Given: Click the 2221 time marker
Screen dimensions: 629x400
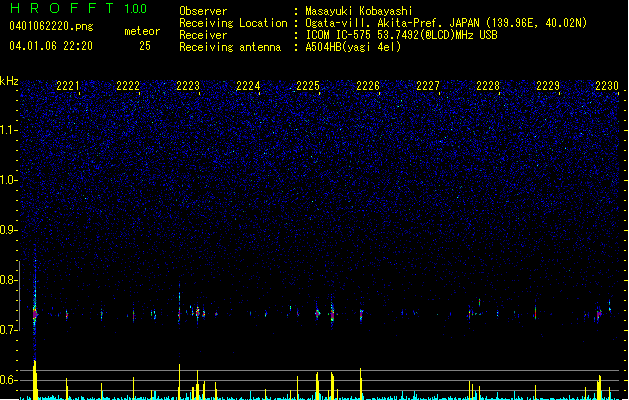Looking at the screenshot, I should tap(68, 85).
